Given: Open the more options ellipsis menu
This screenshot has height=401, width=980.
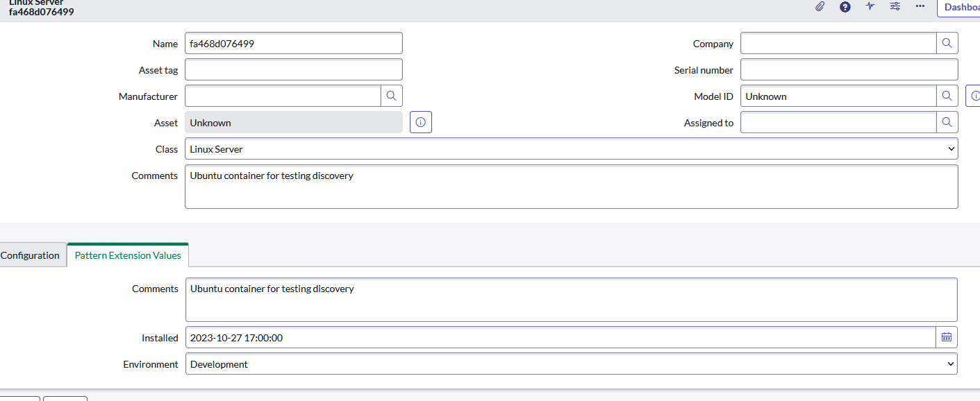Looking at the screenshot, I should tap(920, 7).
